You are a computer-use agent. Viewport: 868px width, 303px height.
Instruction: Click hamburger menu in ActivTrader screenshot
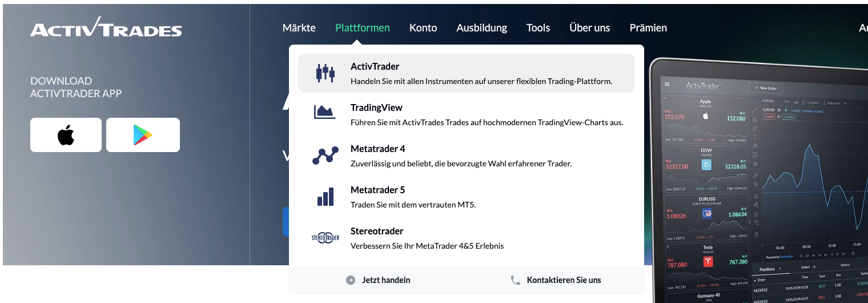(667, 84)
